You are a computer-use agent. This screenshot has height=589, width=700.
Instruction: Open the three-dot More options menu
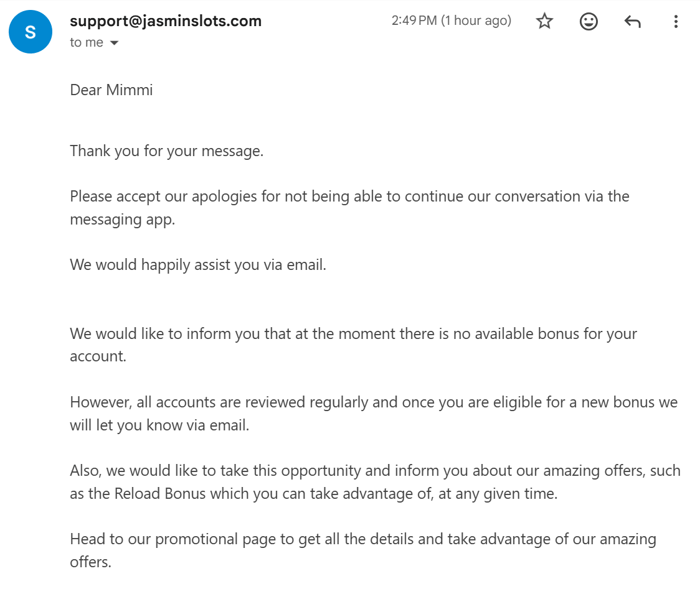pos(675,21)
